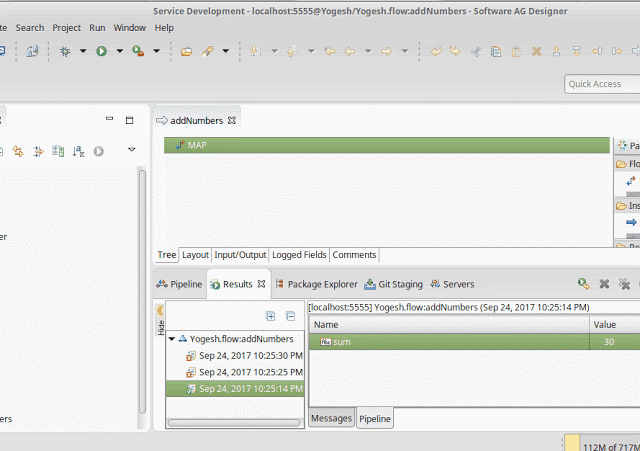The height and width of the screenshot is (451, 640).
Task: Switch to the Pipeline view tab
Action: click(179, 284)
